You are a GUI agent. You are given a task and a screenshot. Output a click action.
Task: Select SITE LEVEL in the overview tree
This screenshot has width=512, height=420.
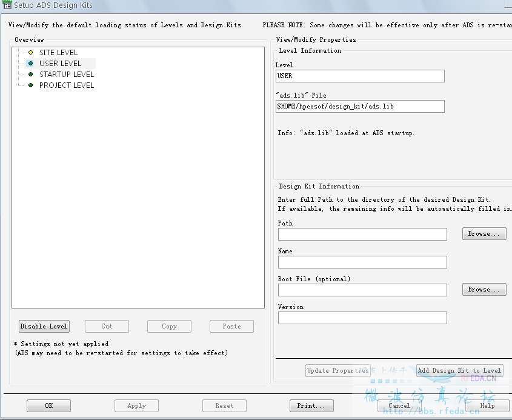coord(58,53)
